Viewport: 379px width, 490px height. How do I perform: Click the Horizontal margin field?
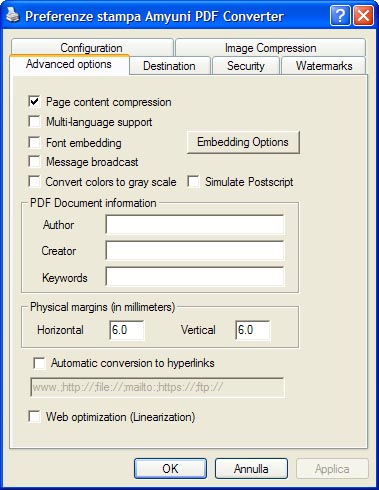(x=127, y=330)
